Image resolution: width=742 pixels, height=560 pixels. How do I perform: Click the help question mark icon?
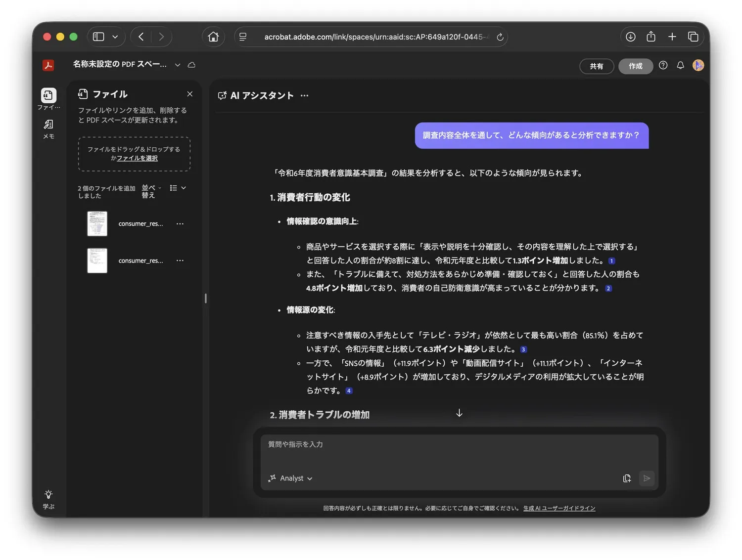click(x=663, y=65)
